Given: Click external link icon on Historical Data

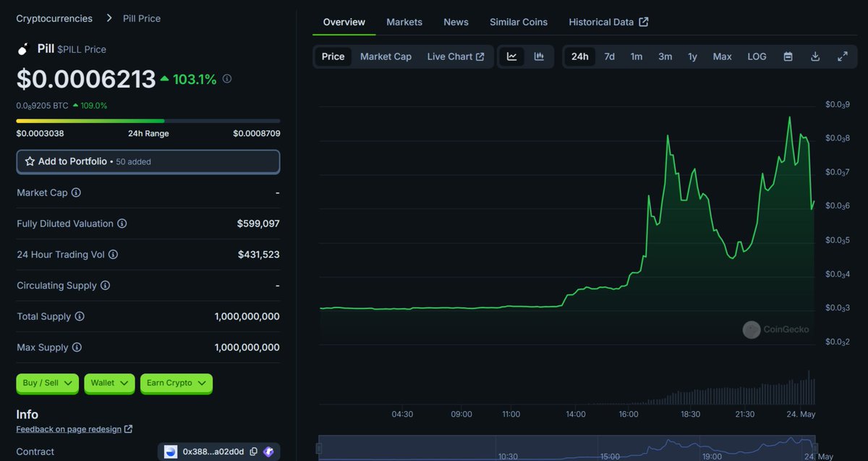Looking at the screenshot, I should tap(644, 22).
